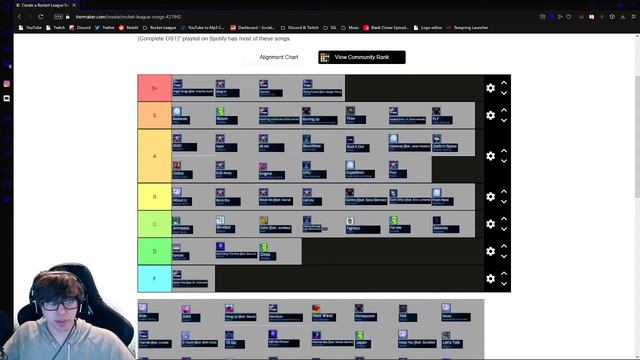This screenshot has height=360, width=640.
Task: Open settings gear for the B tier row
Action: click(x=491, y=197)
